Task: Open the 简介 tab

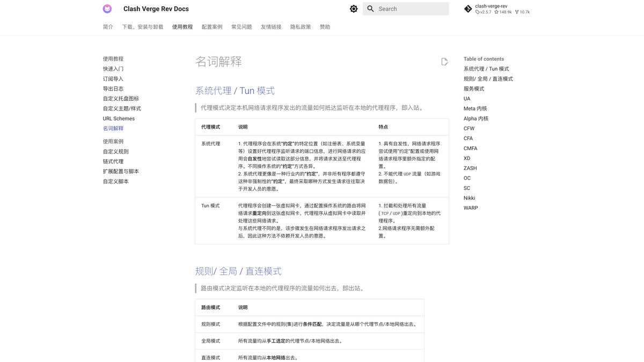Action: coord(108,27)
